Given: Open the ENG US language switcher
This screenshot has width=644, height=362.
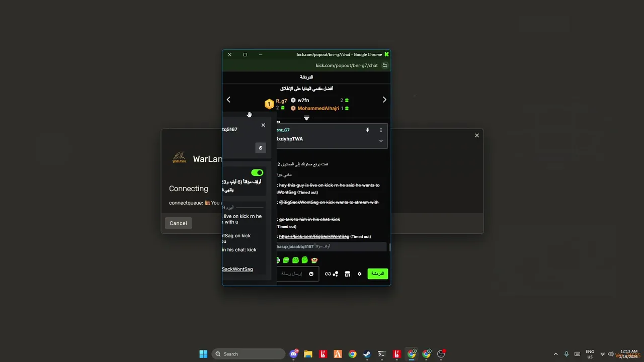Looking at the screenshot, I should [590, 354].
